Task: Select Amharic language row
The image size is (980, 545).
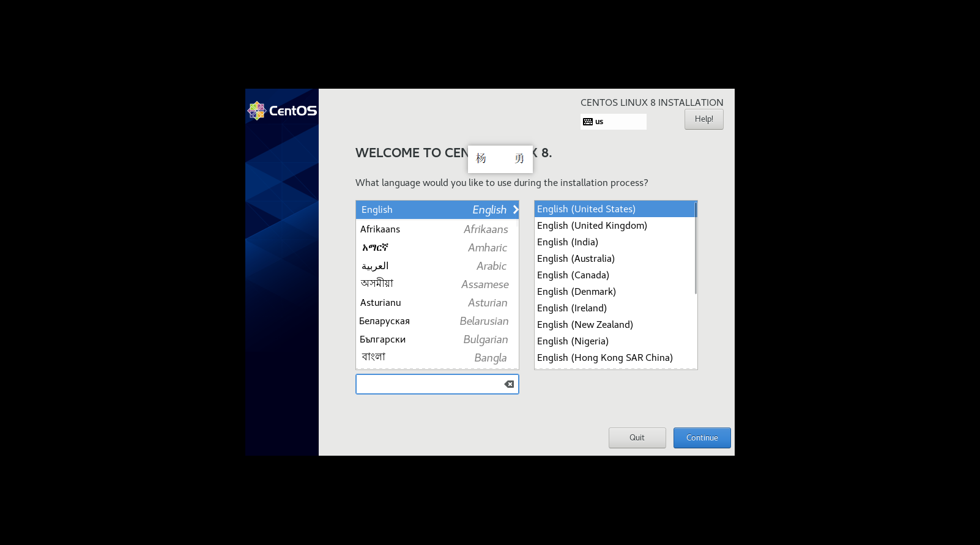Action: coord(437,248)
